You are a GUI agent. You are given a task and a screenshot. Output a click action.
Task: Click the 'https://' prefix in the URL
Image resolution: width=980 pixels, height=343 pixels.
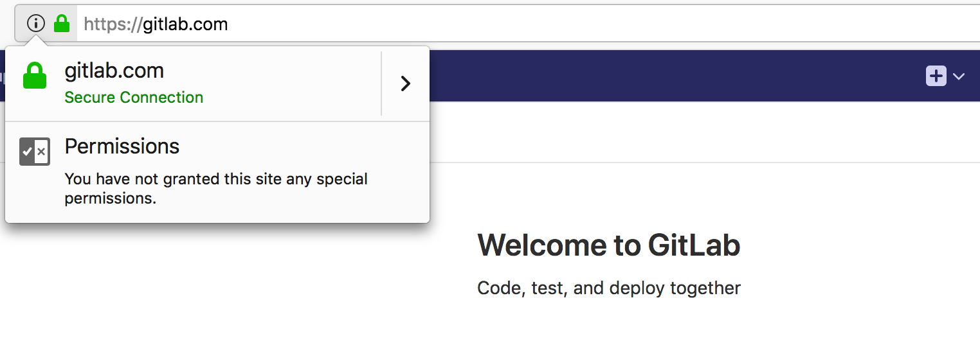click(x=113, y=24)
